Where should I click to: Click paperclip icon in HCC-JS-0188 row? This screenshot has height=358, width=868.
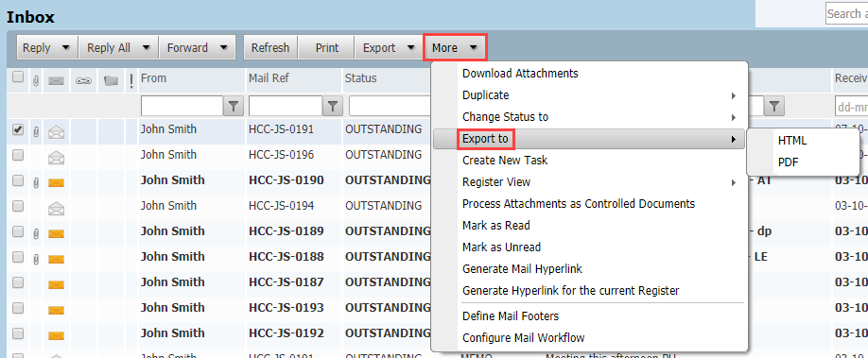pos(35,259)
